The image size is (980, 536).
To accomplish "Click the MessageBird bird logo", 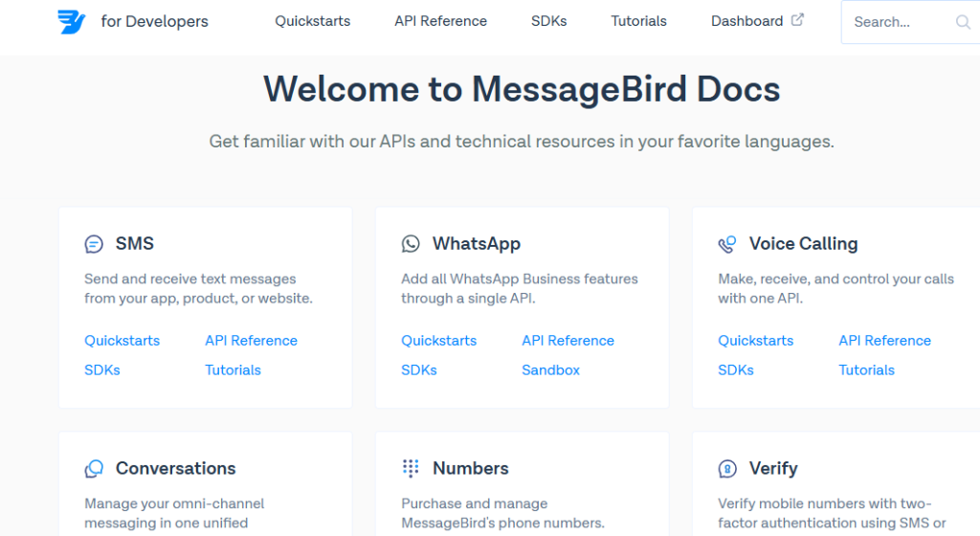I will 71,22.
